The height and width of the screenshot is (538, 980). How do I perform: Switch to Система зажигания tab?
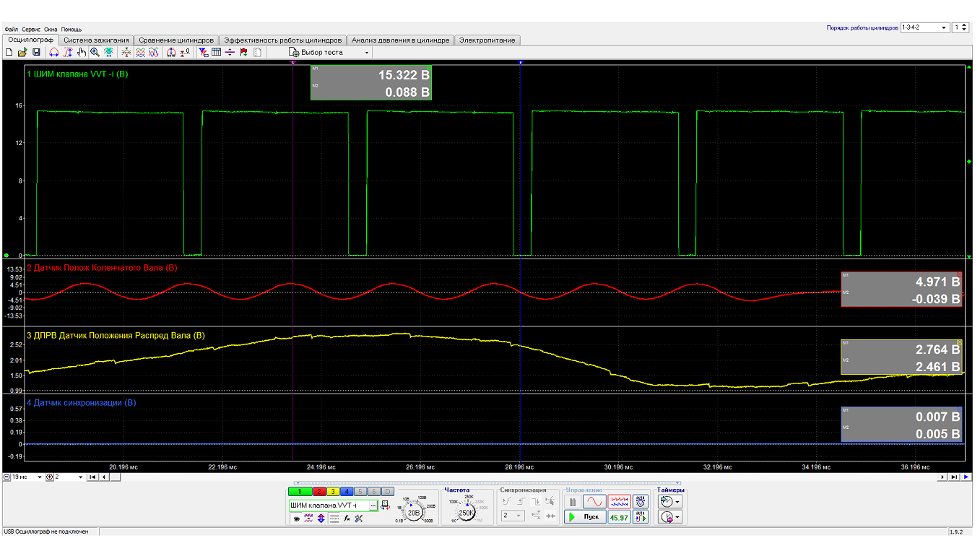point(96,40)
